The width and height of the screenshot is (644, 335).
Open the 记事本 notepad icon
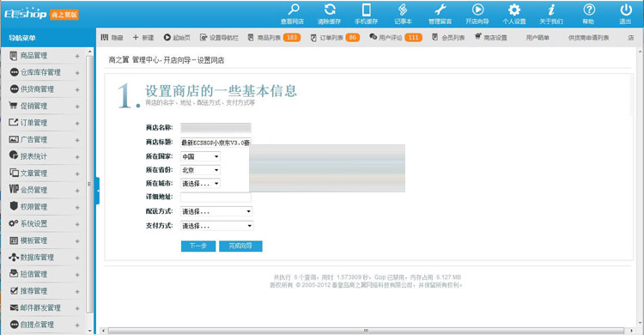tap(403, 9)
